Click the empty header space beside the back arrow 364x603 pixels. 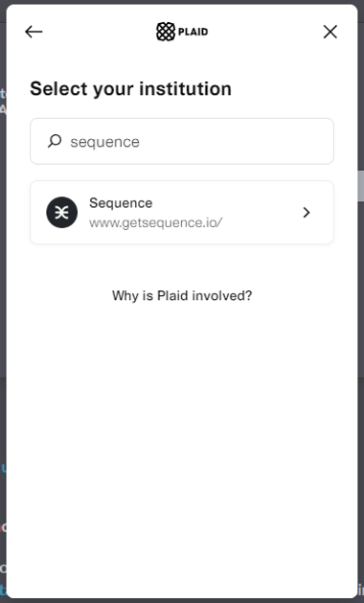point(98,32)
